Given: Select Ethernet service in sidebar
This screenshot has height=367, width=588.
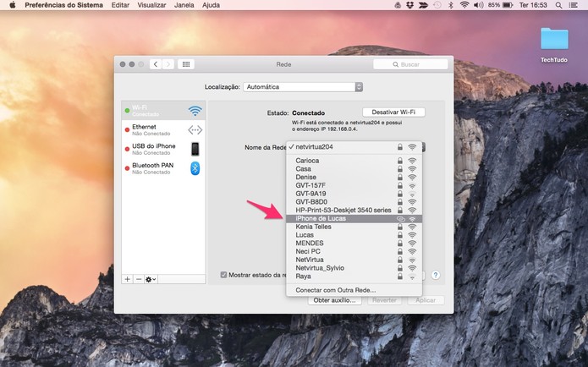Looking at the screenshot, I should click(x=163, y=129).
